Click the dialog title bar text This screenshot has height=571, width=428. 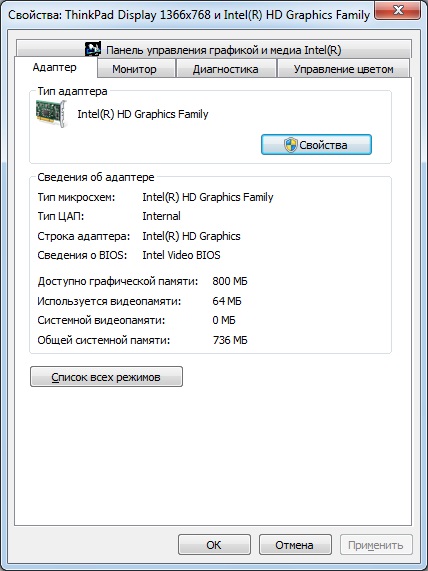[x=189, y=15]
